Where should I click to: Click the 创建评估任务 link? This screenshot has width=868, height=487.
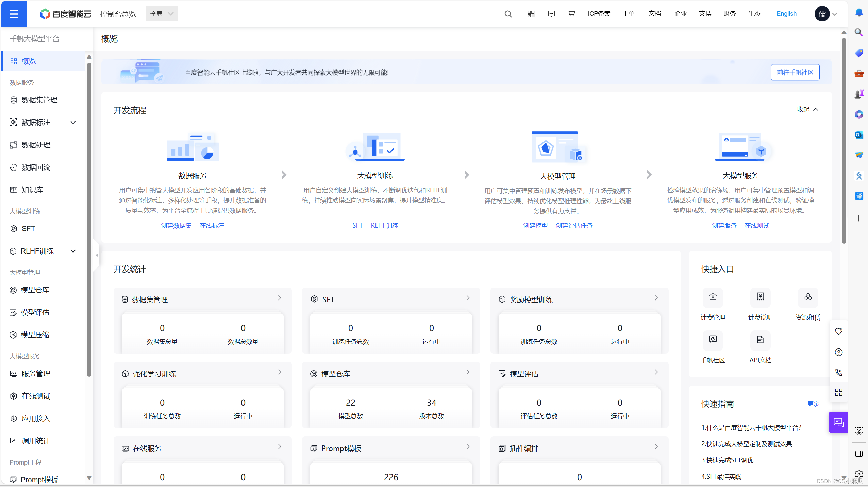(574, 225)
